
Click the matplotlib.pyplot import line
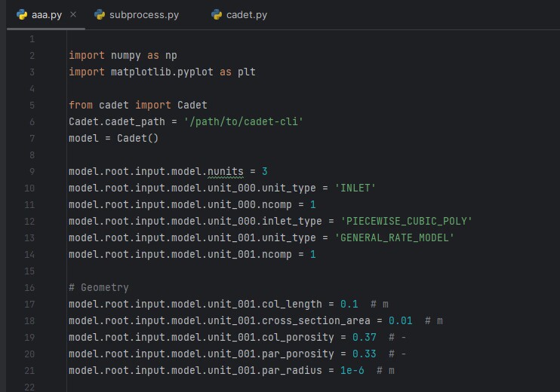pyautogui.click(x=162, y=72)
